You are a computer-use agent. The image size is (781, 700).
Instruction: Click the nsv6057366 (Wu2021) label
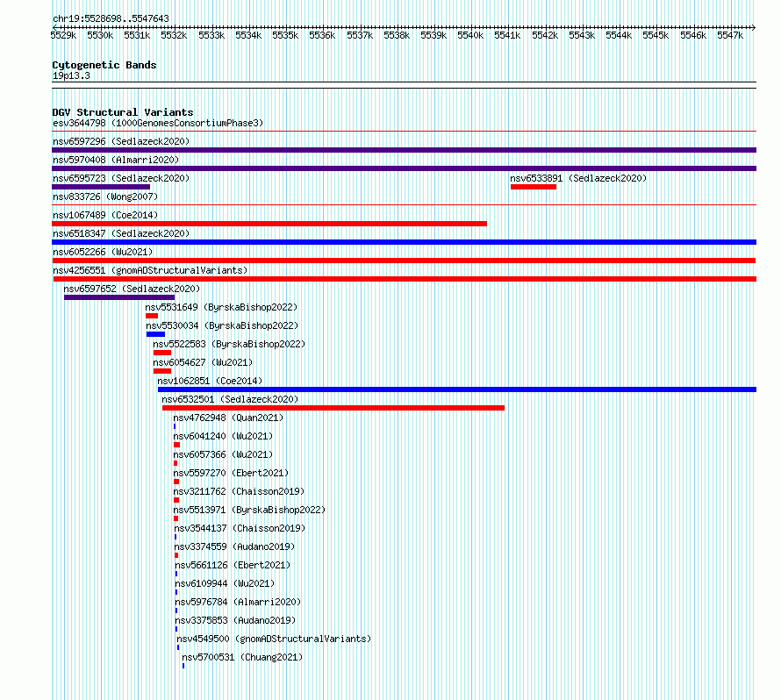(x=223, y=454)
